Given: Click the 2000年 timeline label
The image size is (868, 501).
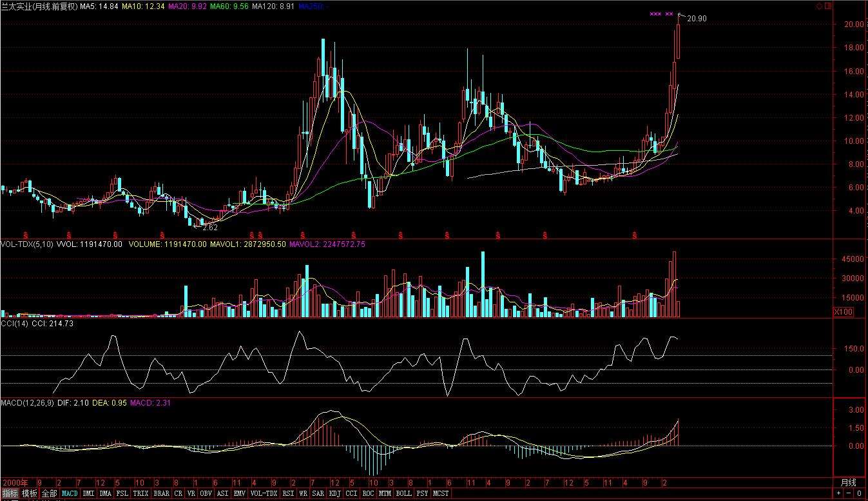Looking at the screenshot, I should pyautogui.click(x=15, y=482).
